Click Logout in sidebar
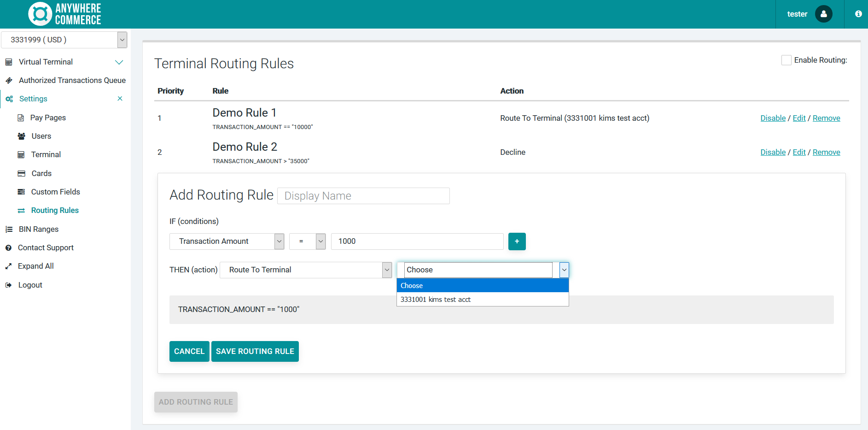The image size is (868, 430). tap(30, 285)
